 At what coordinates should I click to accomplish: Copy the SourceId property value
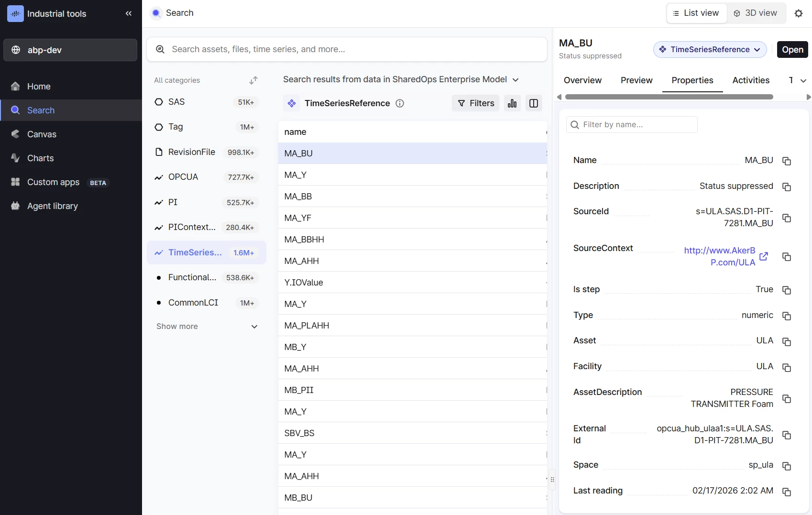(786, 218)
